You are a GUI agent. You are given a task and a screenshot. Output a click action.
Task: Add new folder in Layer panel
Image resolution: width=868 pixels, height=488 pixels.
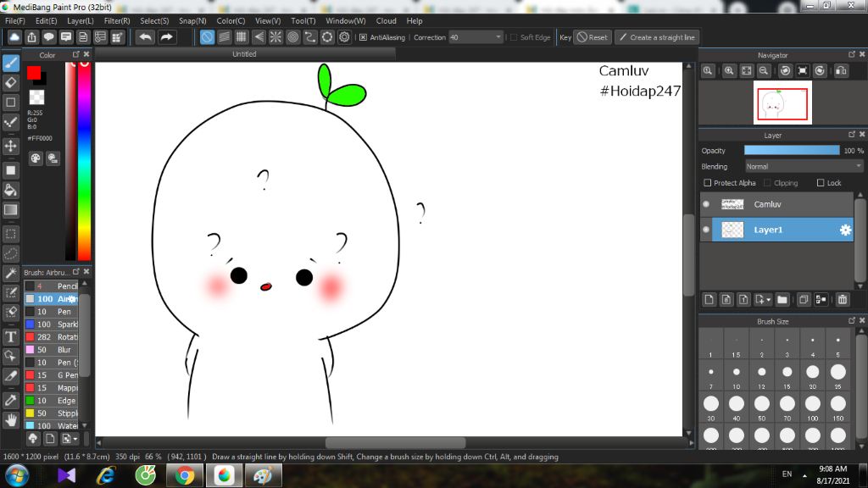[782, 299]
